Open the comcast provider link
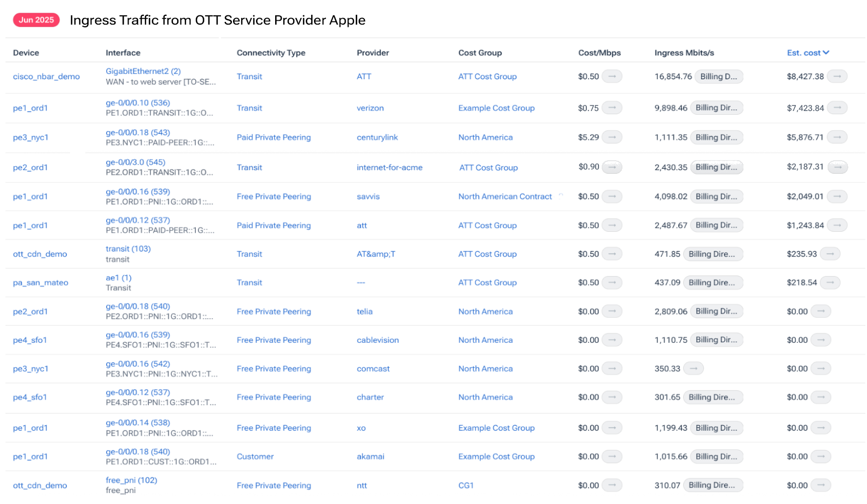Screen dimensions: 867x504 tap(373, 368)
